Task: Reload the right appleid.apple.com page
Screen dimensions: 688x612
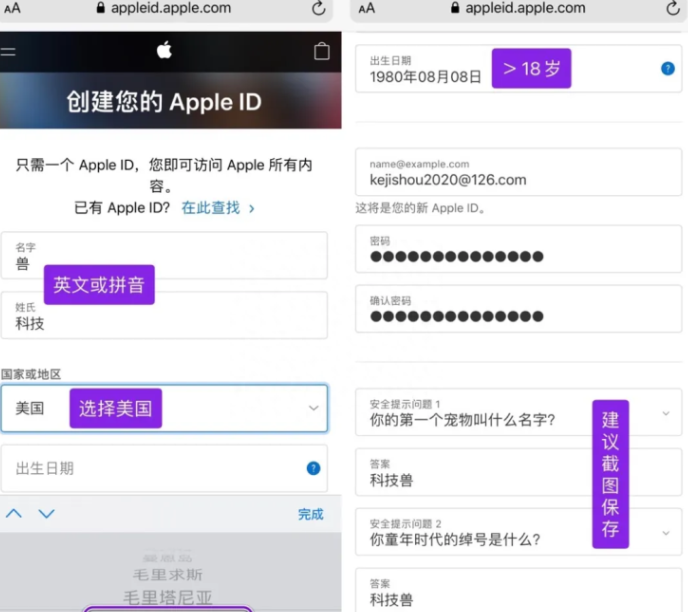Action: (x=673, y=8)
